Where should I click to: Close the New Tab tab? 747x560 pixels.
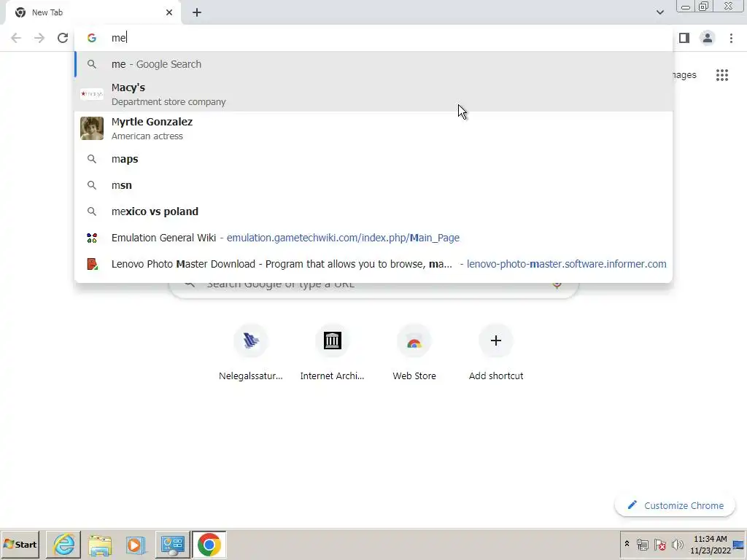pyautogui.click(x=169, y=12)
